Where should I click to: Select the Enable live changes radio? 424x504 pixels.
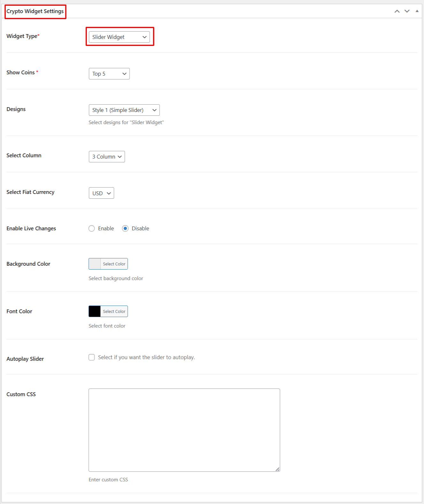click(x=92, y=228)
